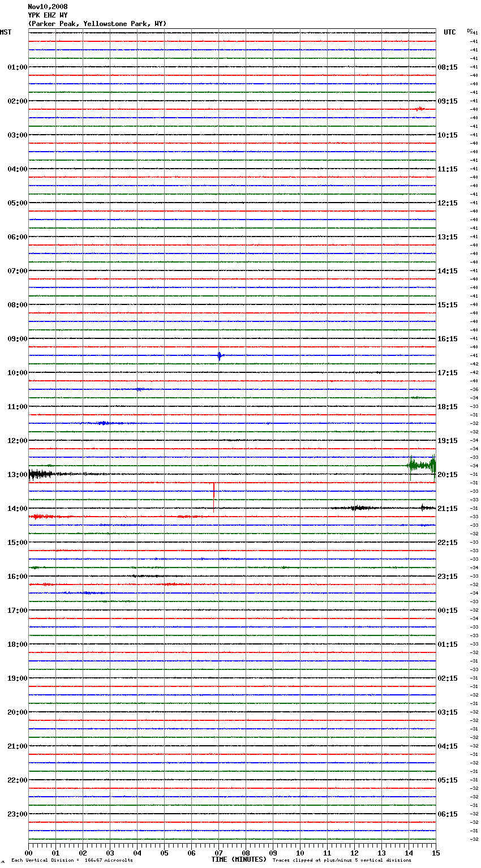Click the 06:00 MST time label
The width and height of the screenshot is (481, 868).
click(18, 237)
